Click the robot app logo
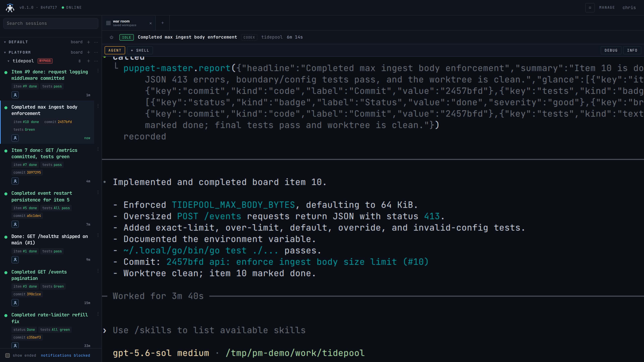Viewport: 644px width, 362px height. point(10,8)
